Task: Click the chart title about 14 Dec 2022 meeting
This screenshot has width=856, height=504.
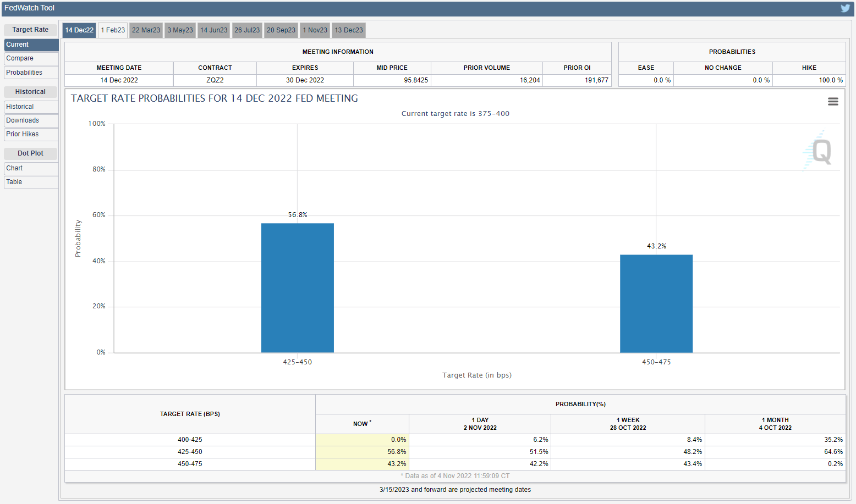Action: click(x=215, y=98)
